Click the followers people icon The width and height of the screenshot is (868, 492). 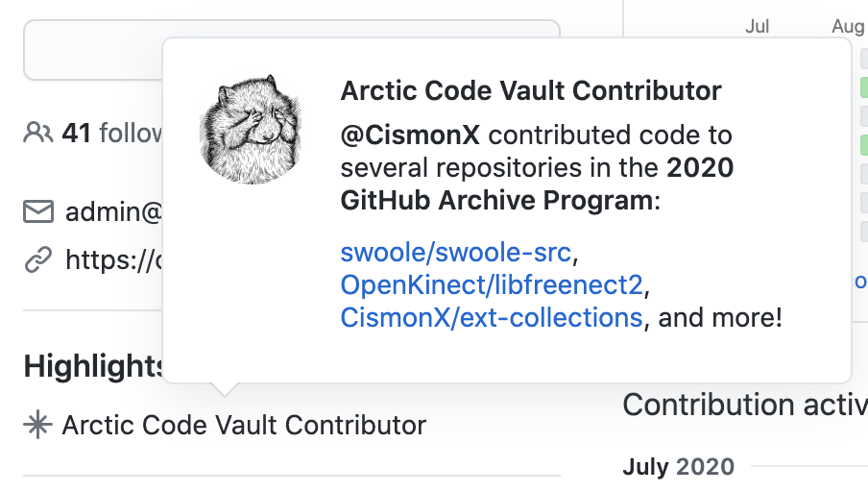coord(37,133)
